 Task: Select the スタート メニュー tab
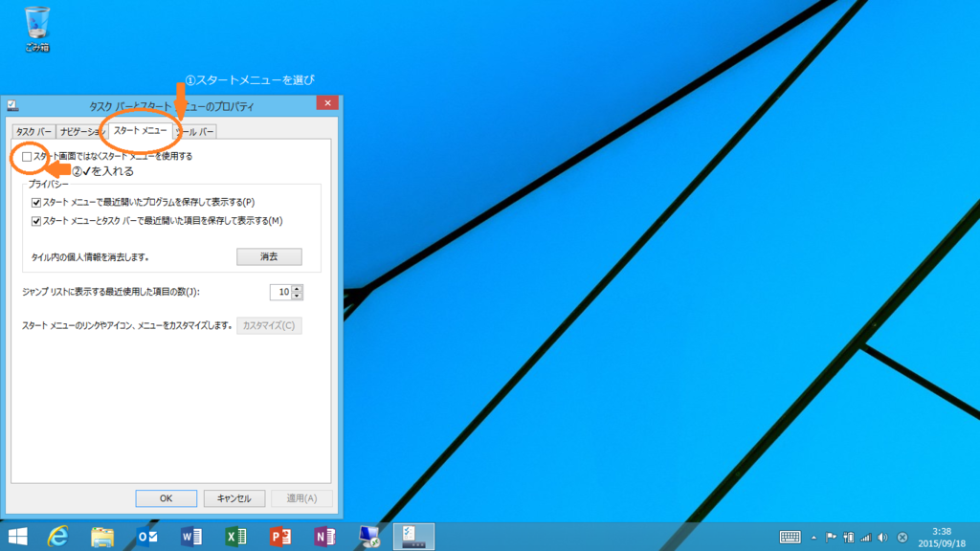point(140,130)
